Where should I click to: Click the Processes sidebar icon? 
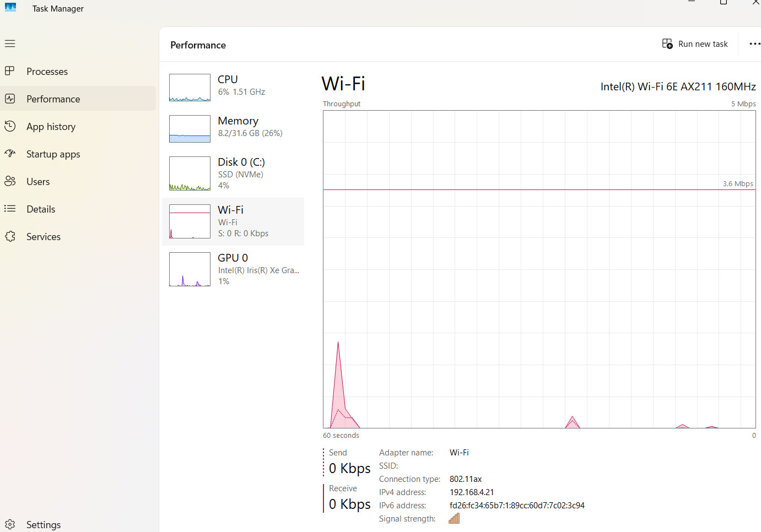pos(10,71)
